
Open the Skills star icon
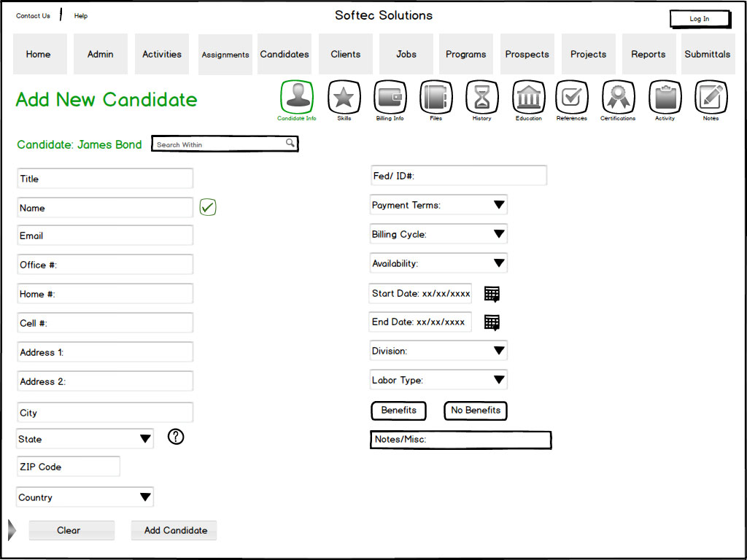click(x=344, y=97)
